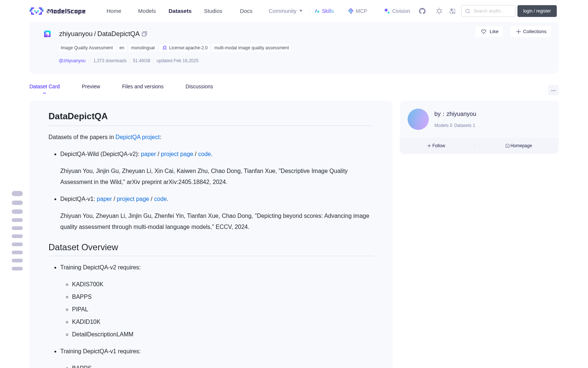Select the Dataset Card tab
This screenshot has height=368, width=588.
click(44, 86)
